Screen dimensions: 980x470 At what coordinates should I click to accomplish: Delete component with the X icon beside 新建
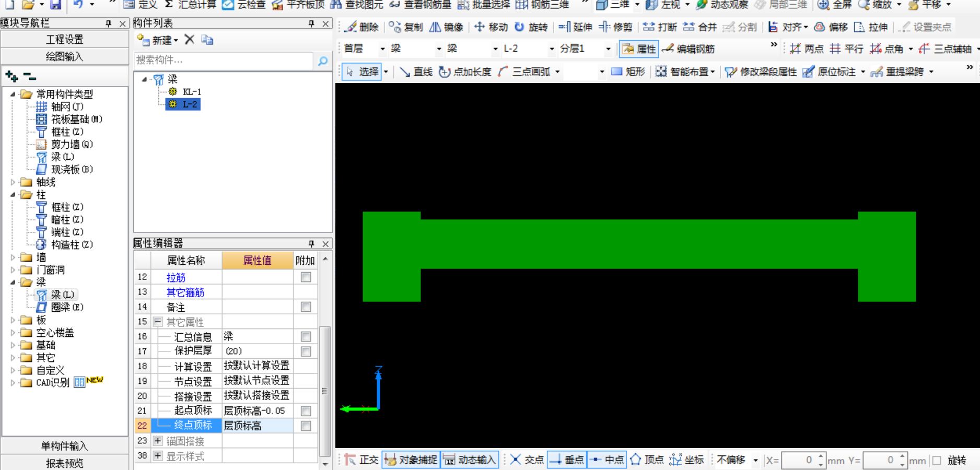[x=190, y=40]
